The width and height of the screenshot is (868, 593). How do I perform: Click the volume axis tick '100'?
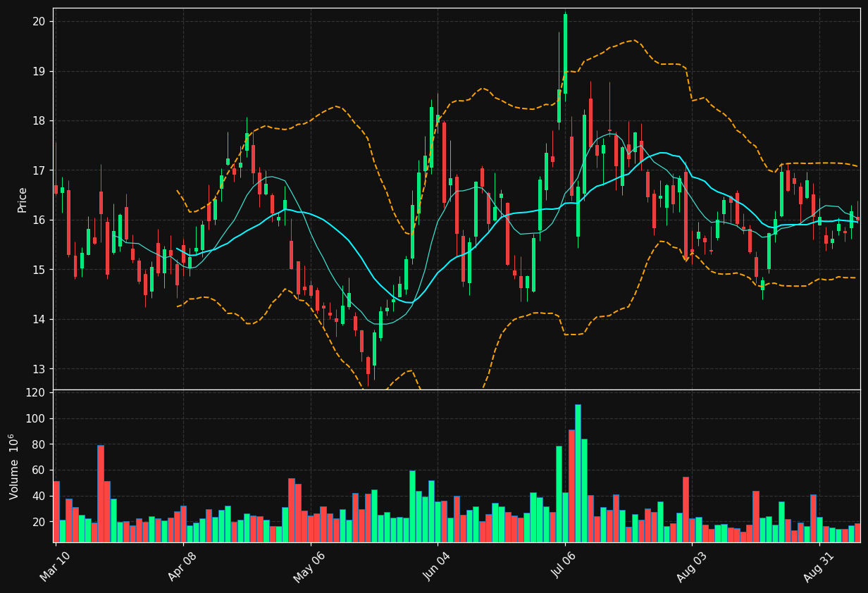pos(35,419)
